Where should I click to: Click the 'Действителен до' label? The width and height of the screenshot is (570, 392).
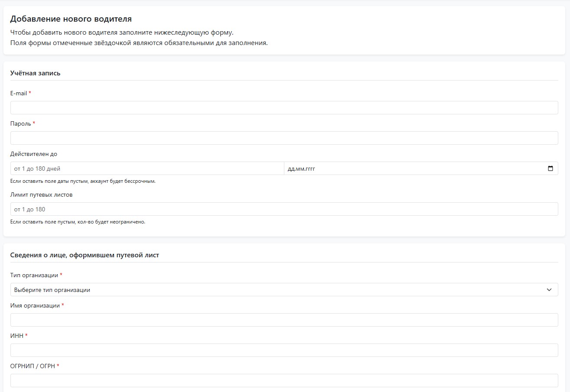point(34,154)
